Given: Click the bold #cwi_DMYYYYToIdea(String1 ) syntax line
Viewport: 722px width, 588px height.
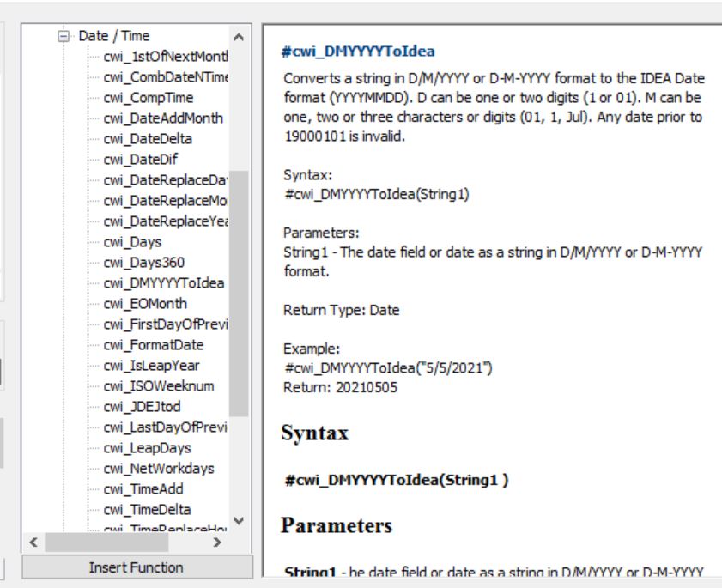Looking at the screenshot, I should coord(397,480).
